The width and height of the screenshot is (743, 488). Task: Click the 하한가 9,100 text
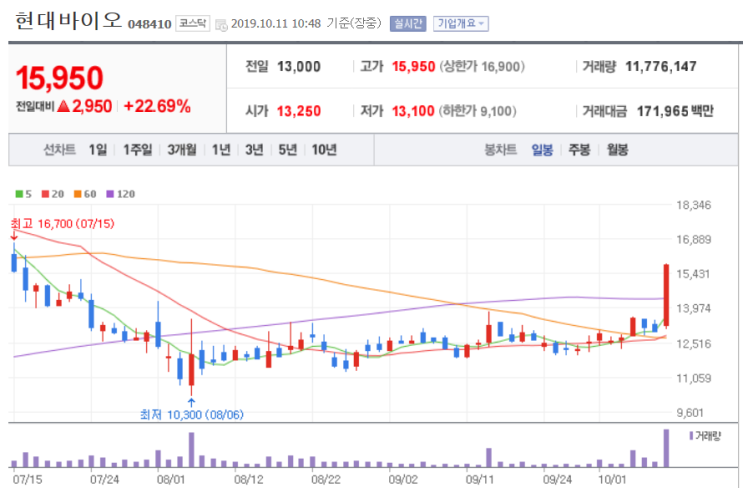478,111
